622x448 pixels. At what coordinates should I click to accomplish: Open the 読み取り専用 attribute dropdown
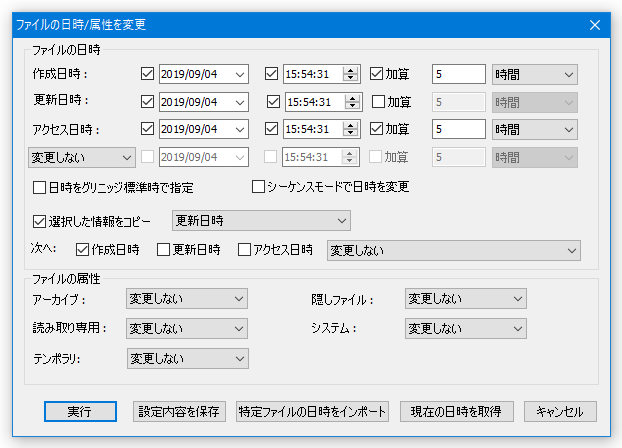(x=187, y=329)
